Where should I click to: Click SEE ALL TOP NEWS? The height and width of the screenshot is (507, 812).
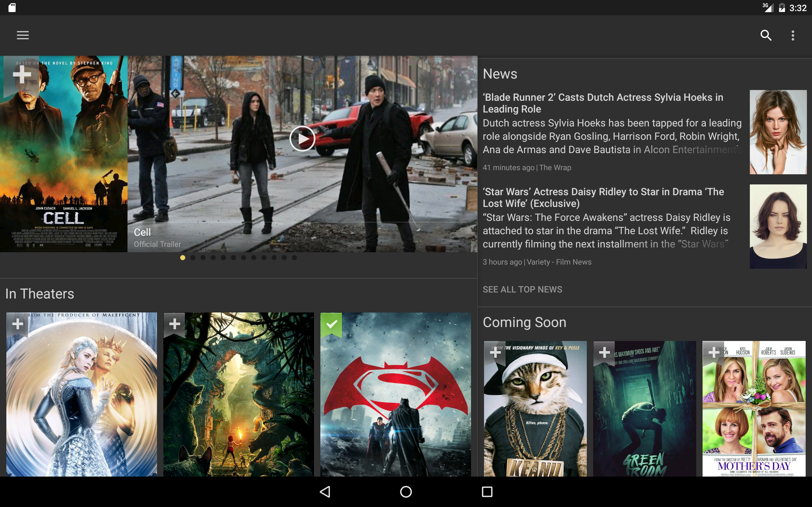[x=522, y=289]
